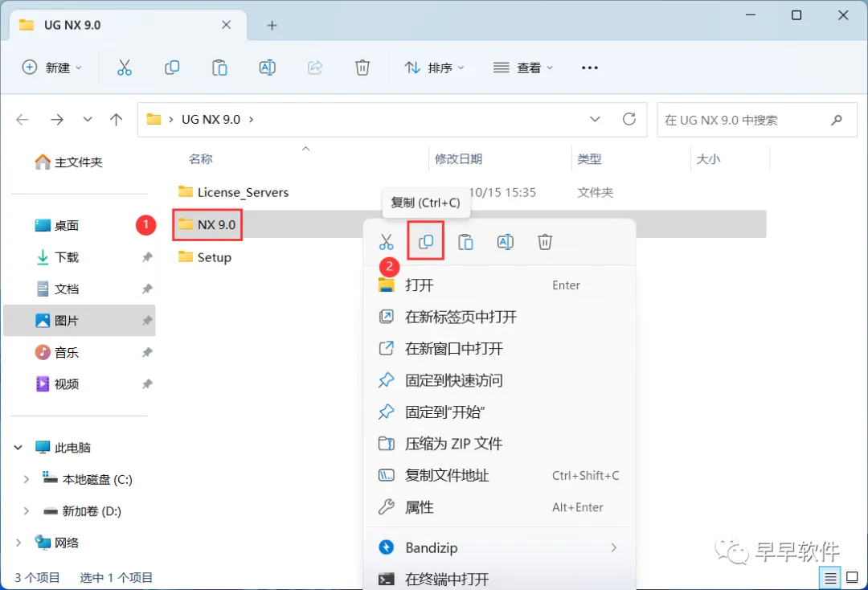Open 音乐 in the sidebar

[57, 352]
